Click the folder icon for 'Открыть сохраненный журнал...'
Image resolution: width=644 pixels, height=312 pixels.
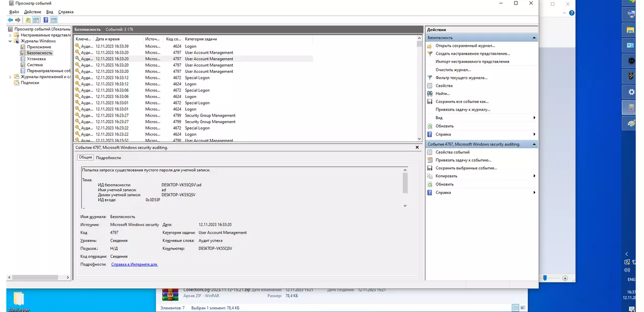pos(430,46)
